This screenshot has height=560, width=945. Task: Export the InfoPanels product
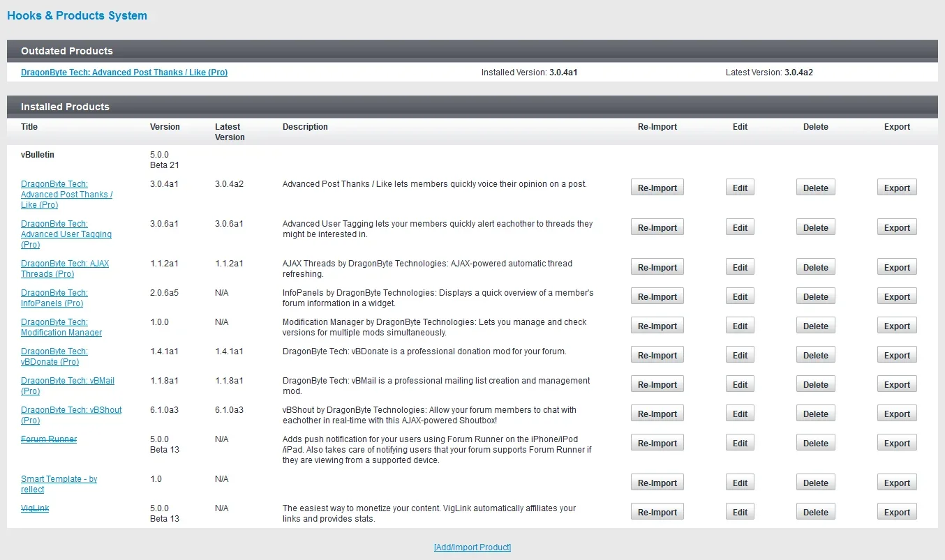[x=897, y=296]
